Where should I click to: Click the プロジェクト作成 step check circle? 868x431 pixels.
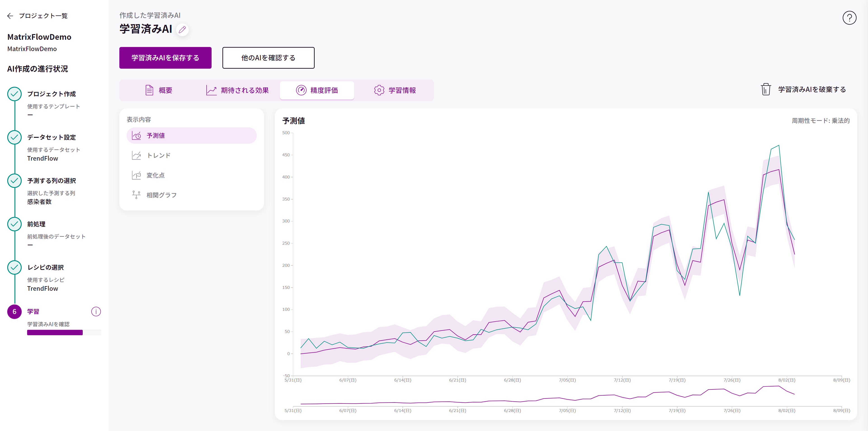point(14,94)
